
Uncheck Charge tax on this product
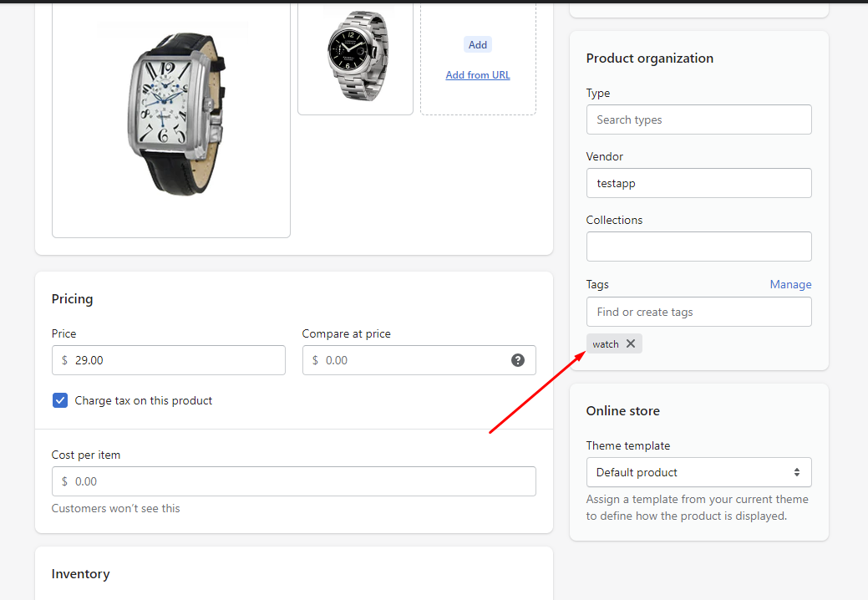(x=60, y=400)
